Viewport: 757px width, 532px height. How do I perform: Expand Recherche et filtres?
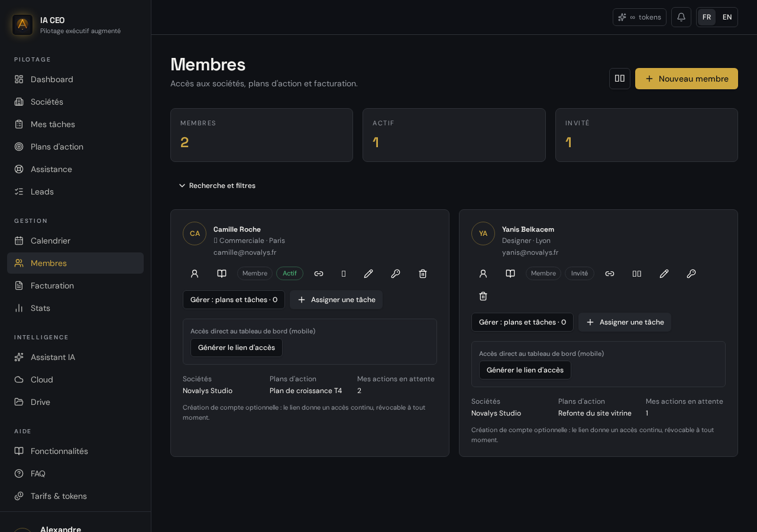point(217,186)
